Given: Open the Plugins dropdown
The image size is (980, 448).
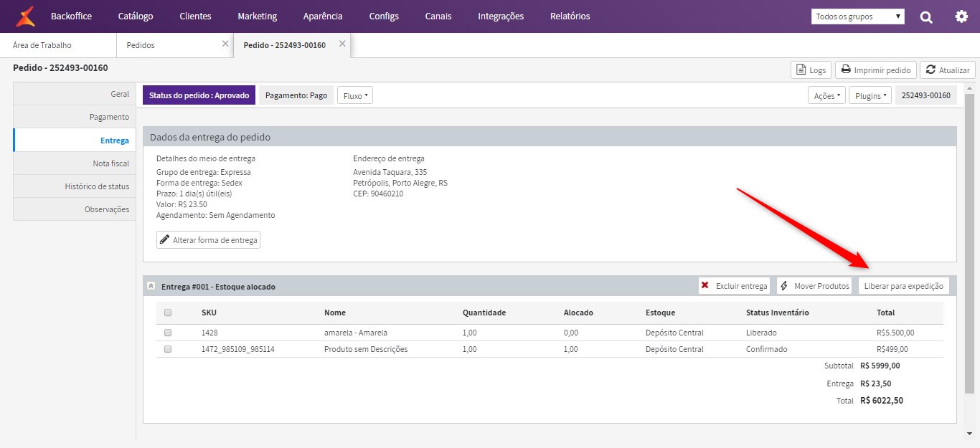Looking at the screenshot, I should [x=870, y=95].
